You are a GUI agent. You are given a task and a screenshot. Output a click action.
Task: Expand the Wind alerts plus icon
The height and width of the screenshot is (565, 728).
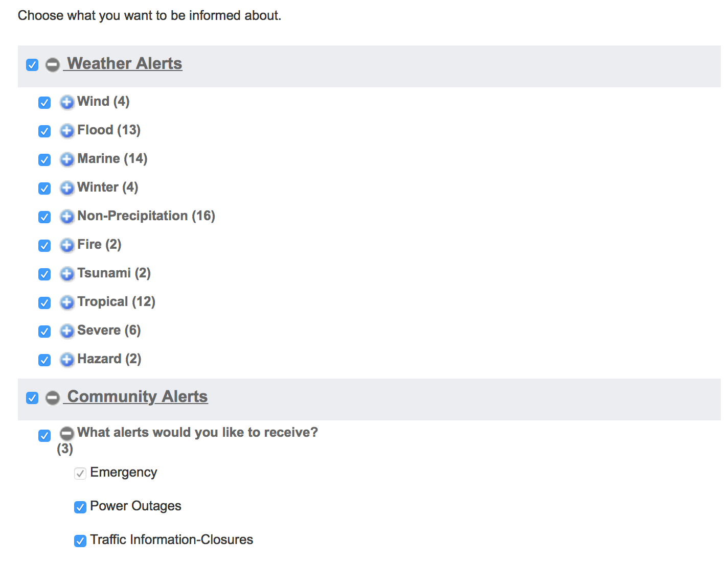click(67, 102)
